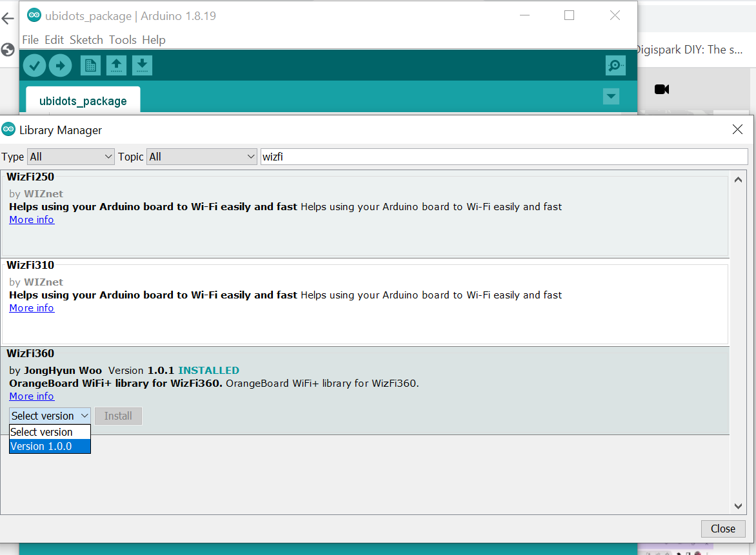
Task: Minimize the Arduino IDE window
Action: click(x=524, y=15)
